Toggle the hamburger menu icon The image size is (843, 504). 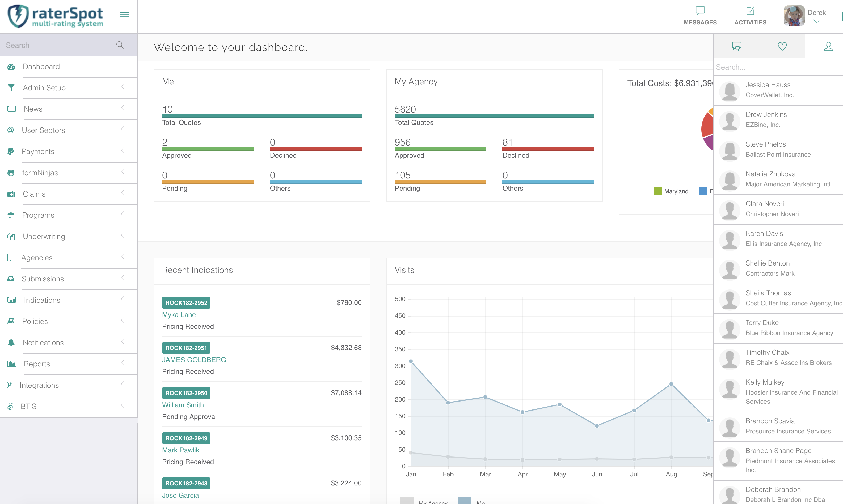(x=124, y=16)
